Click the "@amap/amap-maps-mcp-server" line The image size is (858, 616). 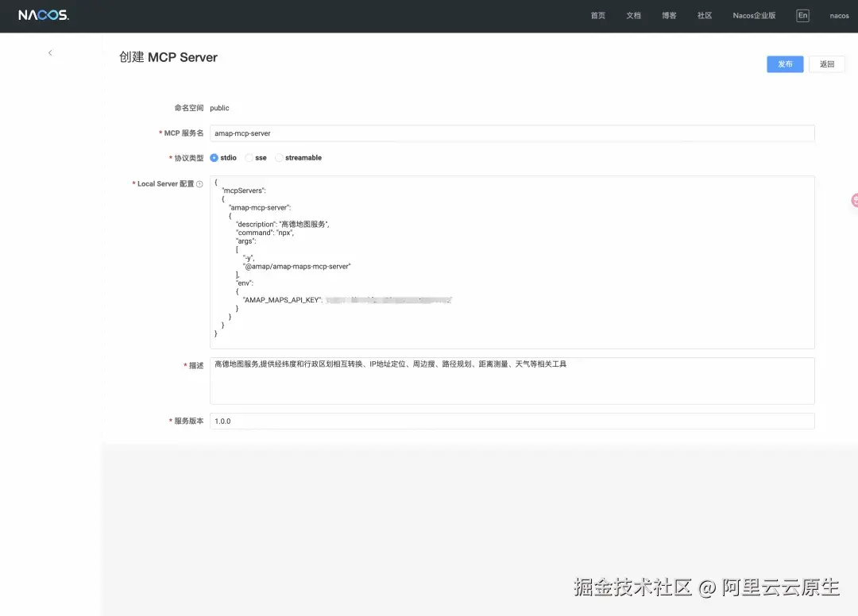pyautogui.click(x=296, y=267)
